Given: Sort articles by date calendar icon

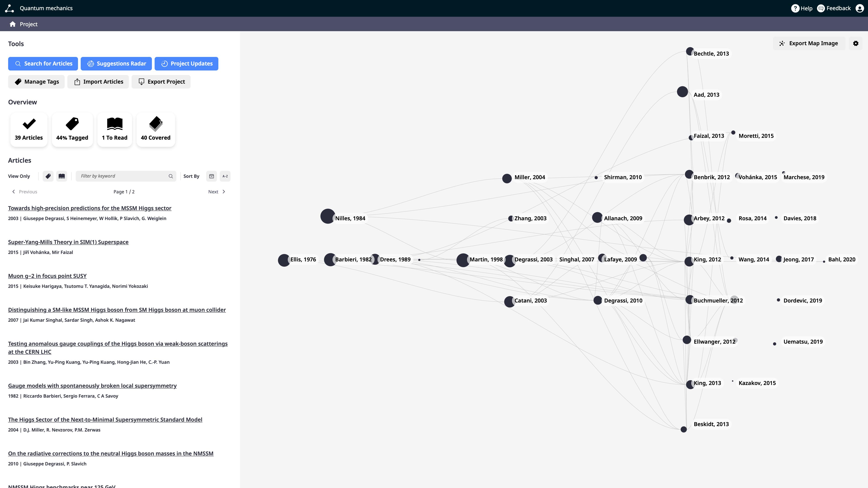Looking at the screenshot, I should pyautogui.click(x=212, y=176).
